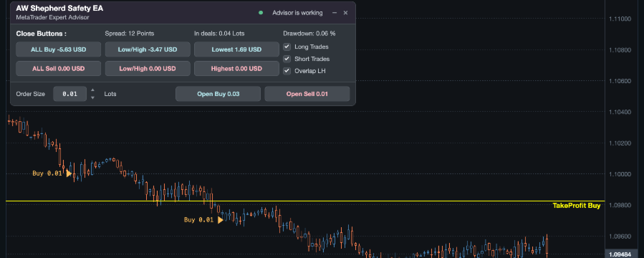Click the In deals: 0.04 Lots label
Screen dimensions: 644x258
219,33
